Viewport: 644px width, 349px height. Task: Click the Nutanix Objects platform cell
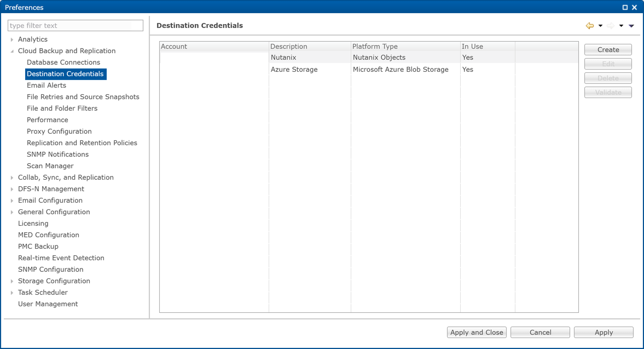click(x=406, y=58)
